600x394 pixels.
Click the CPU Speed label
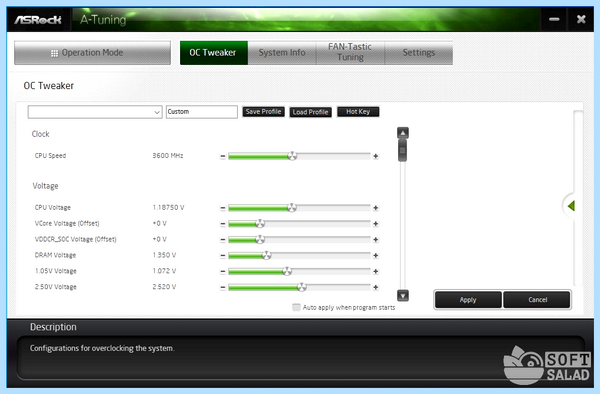point(50,156)
